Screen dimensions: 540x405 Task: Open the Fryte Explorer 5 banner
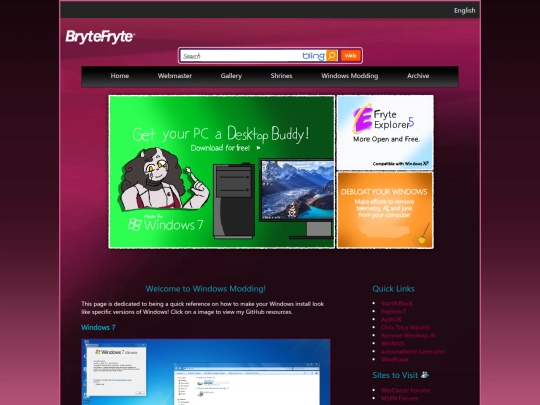tap(385, 133)
